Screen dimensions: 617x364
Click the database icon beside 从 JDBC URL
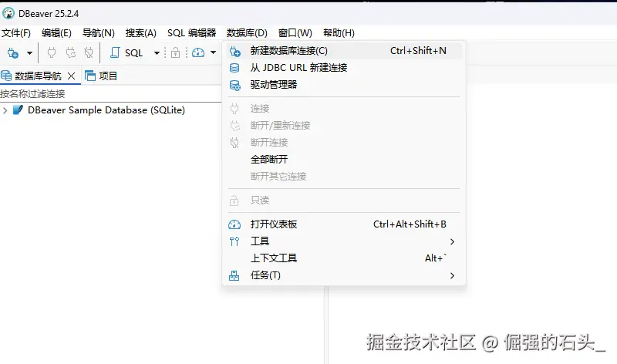click(234, 68)
